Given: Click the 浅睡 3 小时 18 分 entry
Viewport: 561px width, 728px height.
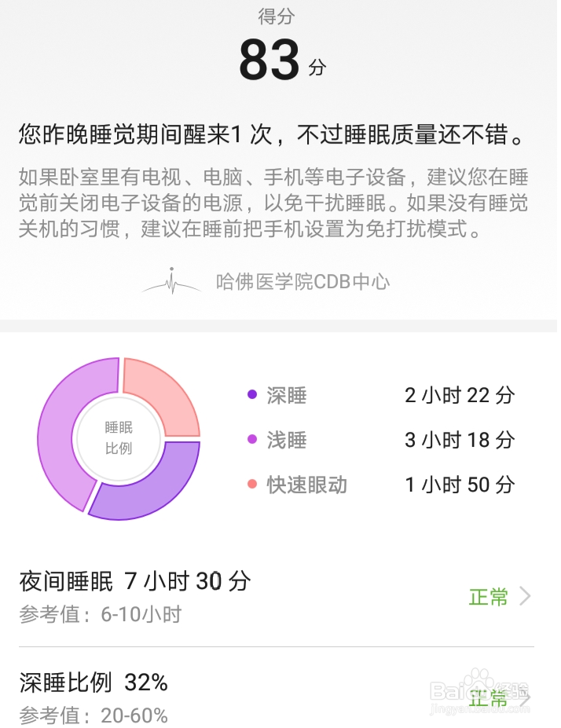Looking at the screenshot, I should coord(381,440).
